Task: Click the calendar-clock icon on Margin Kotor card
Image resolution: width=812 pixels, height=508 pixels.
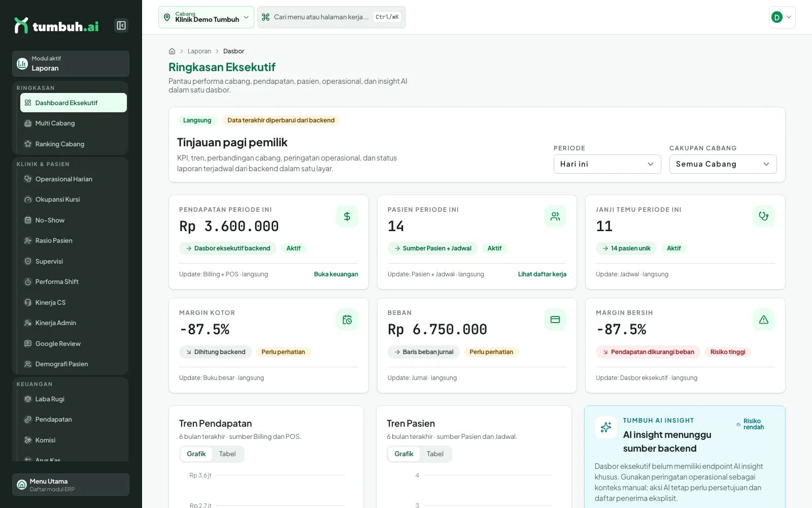Action: [x=347, y=320]
